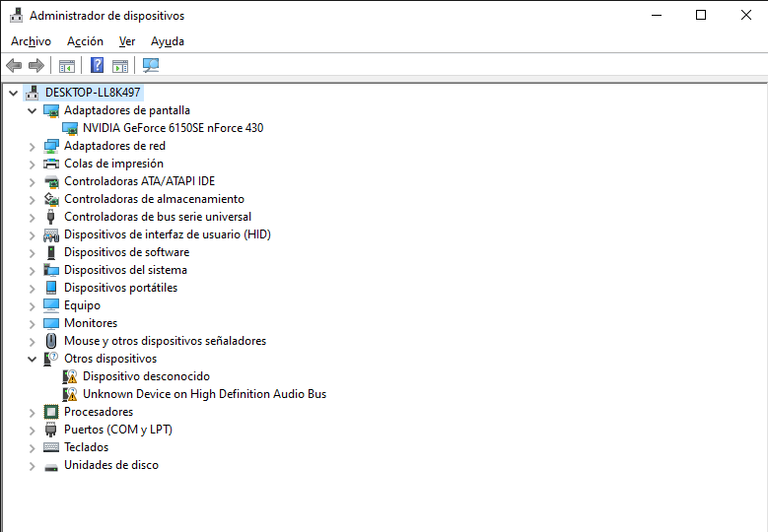The image size is (768, 532).
Task: Click the Otros dispositivos icon
Action: point(51,359)
